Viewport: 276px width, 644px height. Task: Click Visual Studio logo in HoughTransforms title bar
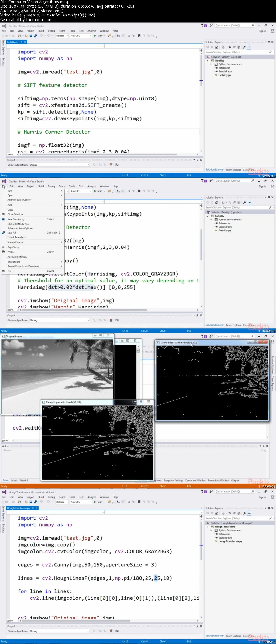[x=4, y=492]
